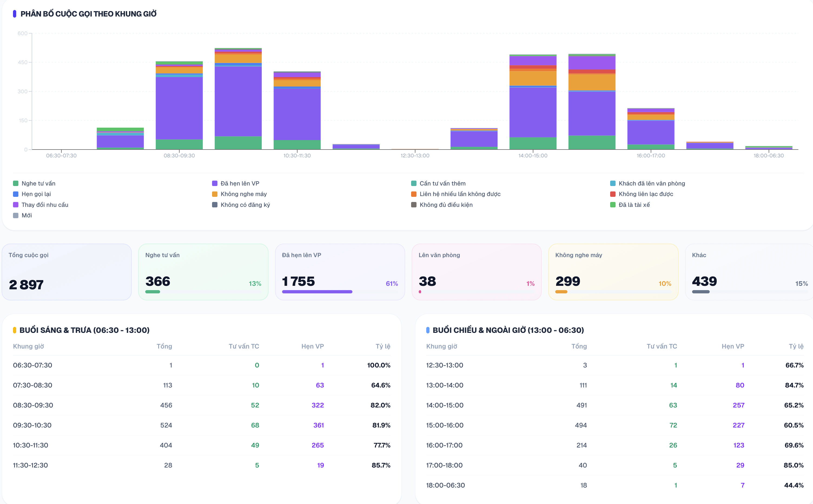Screen dimensions: 813x504
Task: Click the 361 Hẹn VP value for 09:30-10:30
Action: point(318,425)
